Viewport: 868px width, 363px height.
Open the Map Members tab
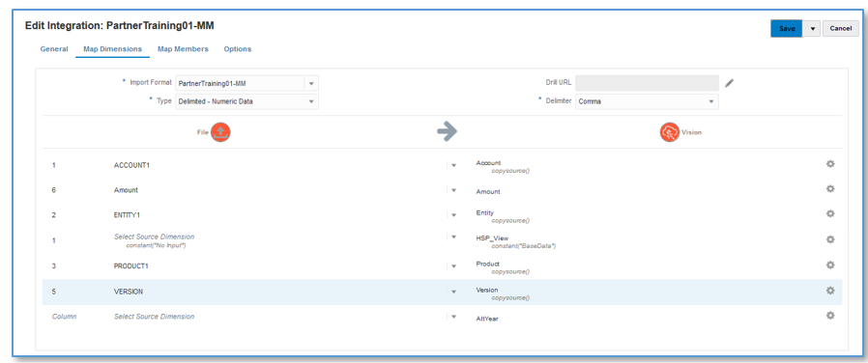[x=184, y=49]
